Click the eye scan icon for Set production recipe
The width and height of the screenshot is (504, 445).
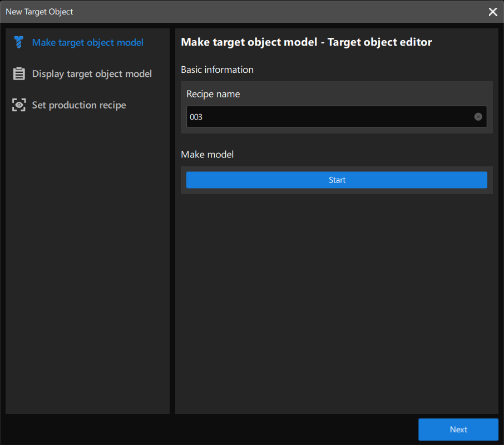tap(19, 105)
